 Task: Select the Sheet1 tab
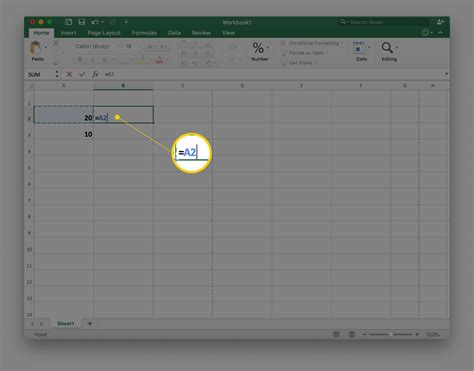pos(66,323)
